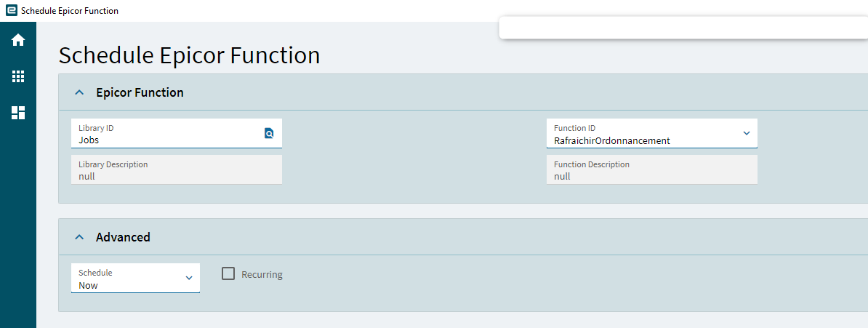Click the Advanced panel header title
868x328 pixels.
123,237
